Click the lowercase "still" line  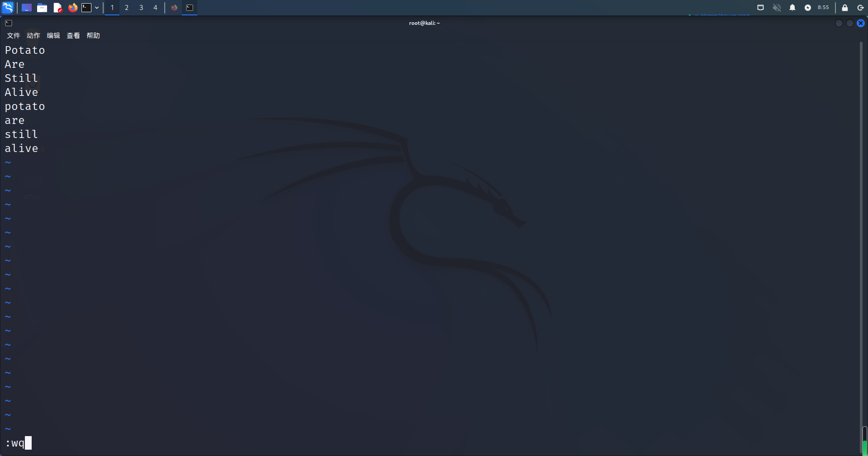[21, 134]
